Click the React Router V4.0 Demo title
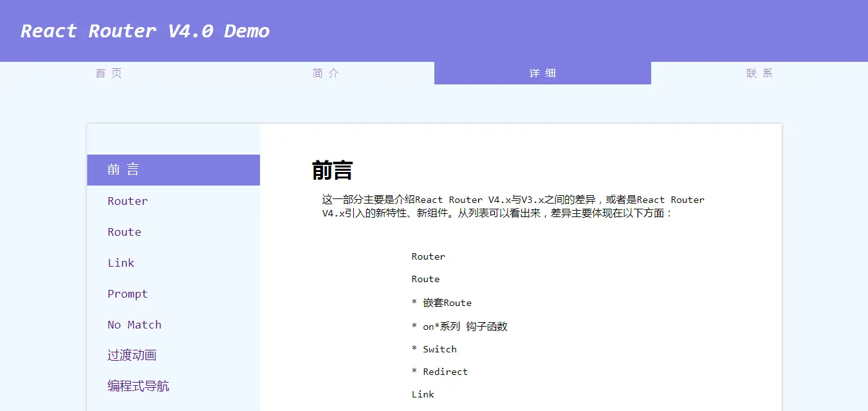The width and height of the screenshot is (868, 411). (x=145, y=31)
